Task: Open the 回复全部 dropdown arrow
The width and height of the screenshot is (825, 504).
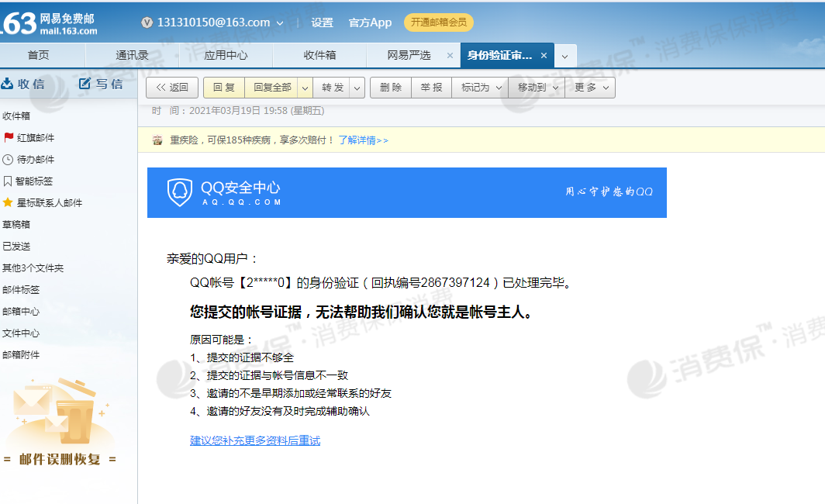Action: (x=303, y=87)
